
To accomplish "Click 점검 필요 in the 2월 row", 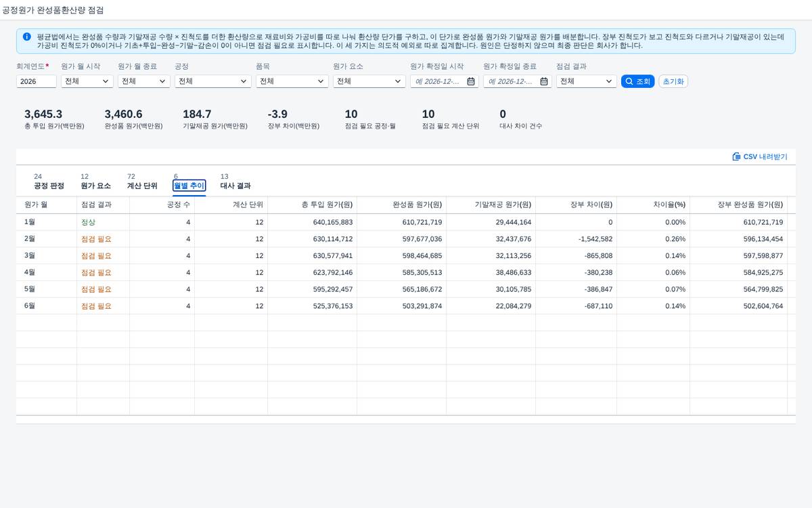I will point(96,239).
